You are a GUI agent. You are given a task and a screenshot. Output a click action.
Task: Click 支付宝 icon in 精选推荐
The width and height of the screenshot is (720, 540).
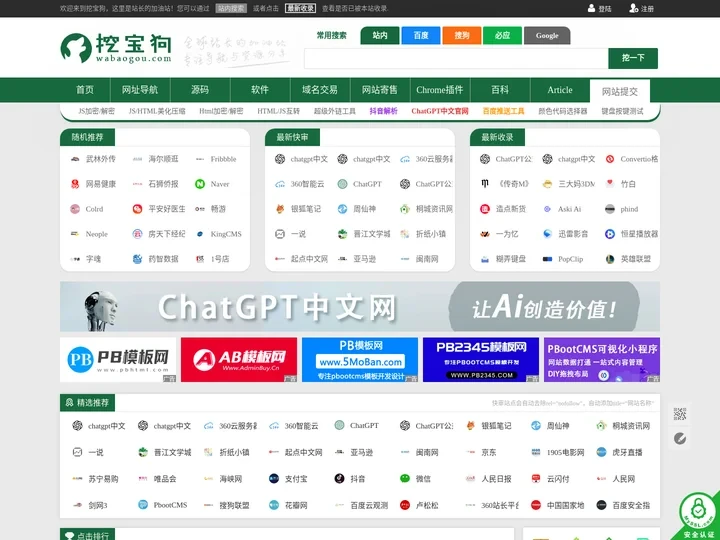pyautogui.click(x=274, y=478)
